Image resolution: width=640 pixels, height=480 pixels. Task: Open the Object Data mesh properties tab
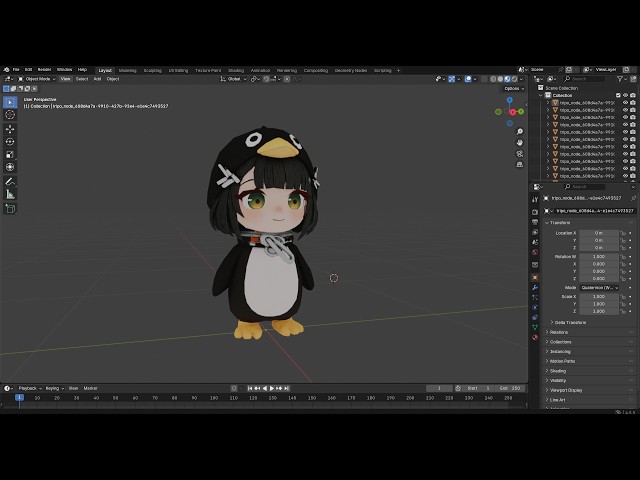click(535, 327)
